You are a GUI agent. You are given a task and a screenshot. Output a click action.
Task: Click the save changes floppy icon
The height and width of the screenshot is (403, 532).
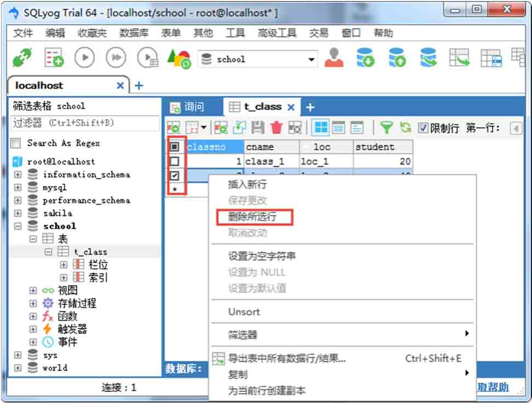[x=258, y=128]
